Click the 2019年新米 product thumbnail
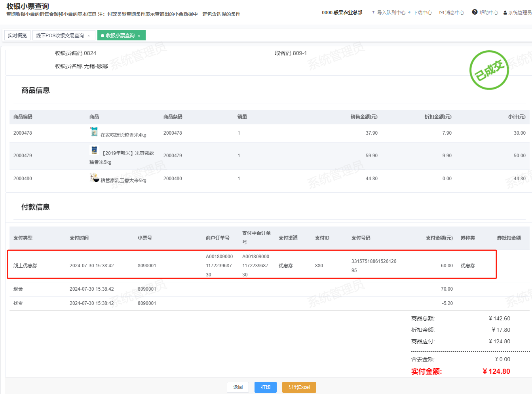 [x=94, y=150]
